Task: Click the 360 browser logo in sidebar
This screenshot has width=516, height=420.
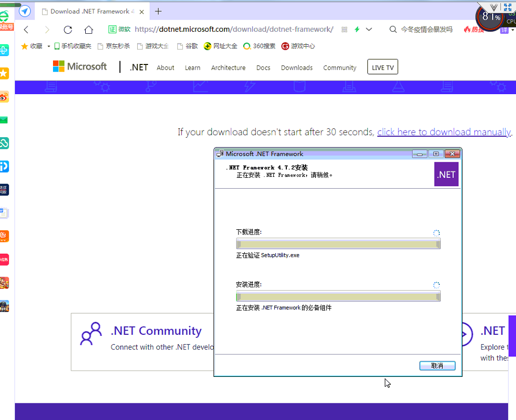Action: pyautogui.click(x=5, y=16)
